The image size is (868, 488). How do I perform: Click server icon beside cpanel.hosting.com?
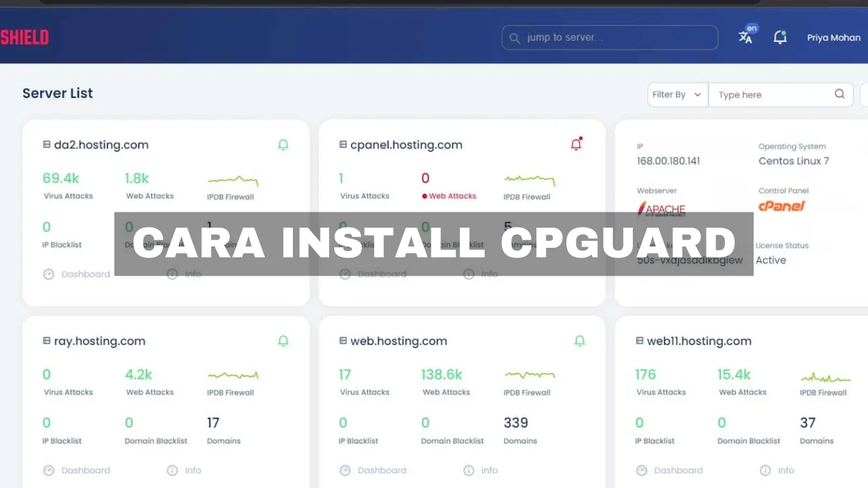pos(343,145)
